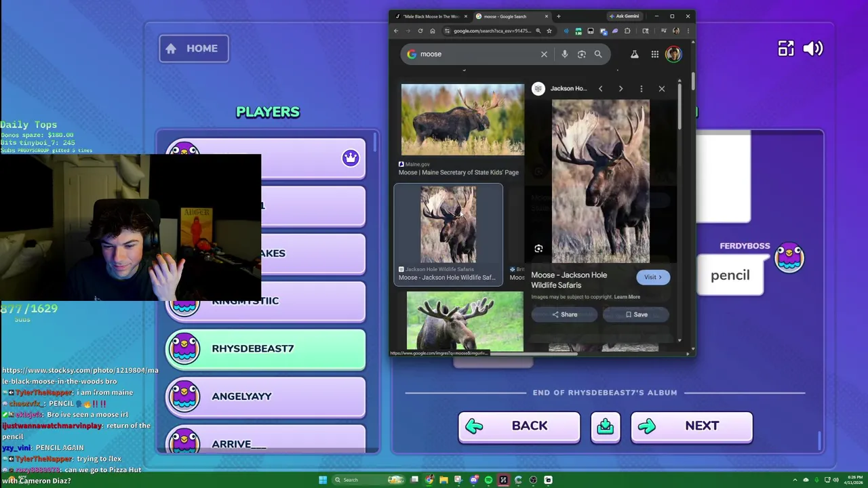Open Spotify from the taskbar
Viewport: 868px width, 488px height.
[488, 480]
